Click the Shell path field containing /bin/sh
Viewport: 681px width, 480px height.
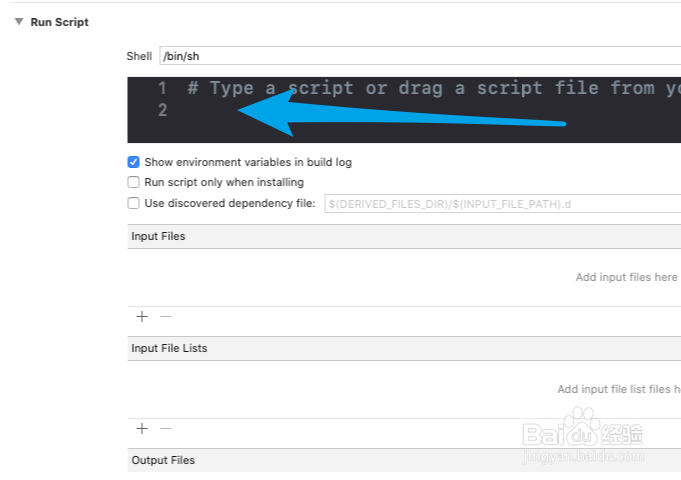click(x=420, y=56)
